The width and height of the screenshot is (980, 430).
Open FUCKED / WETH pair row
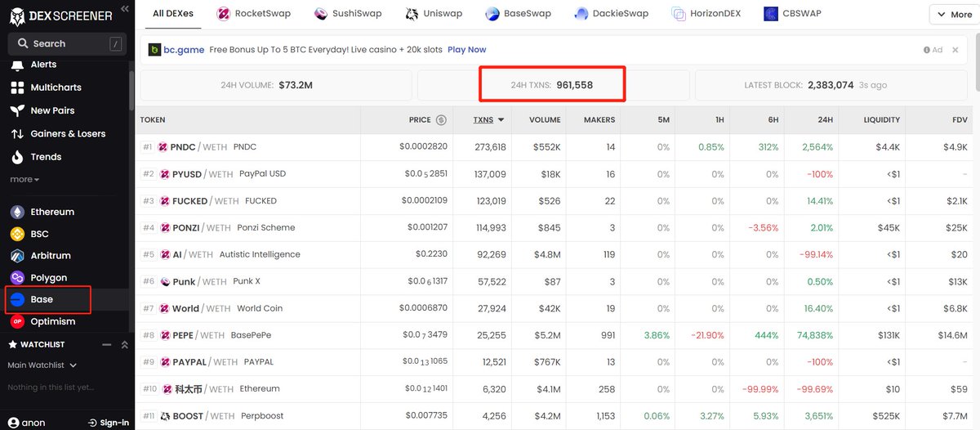click(x=554, y=201)
